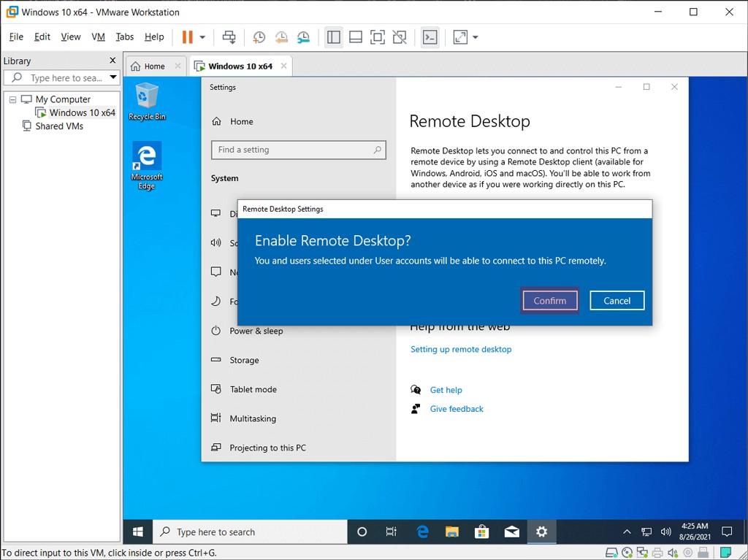Select Shared VMs in library
The width and height of the screenshot is (748, 560).
pyautogui.click(x=59, y=126)
